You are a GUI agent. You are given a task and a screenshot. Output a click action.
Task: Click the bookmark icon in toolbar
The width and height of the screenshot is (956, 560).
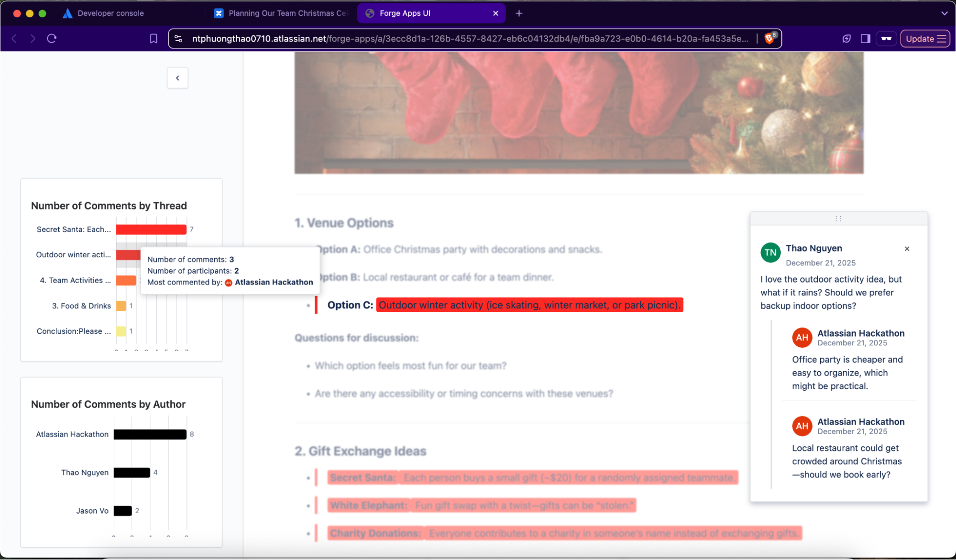[x=154, y=39]
